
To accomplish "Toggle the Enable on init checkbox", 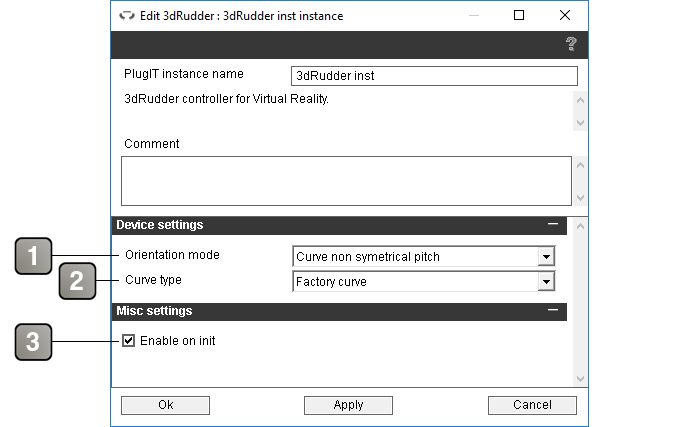I will coord(129,341).
